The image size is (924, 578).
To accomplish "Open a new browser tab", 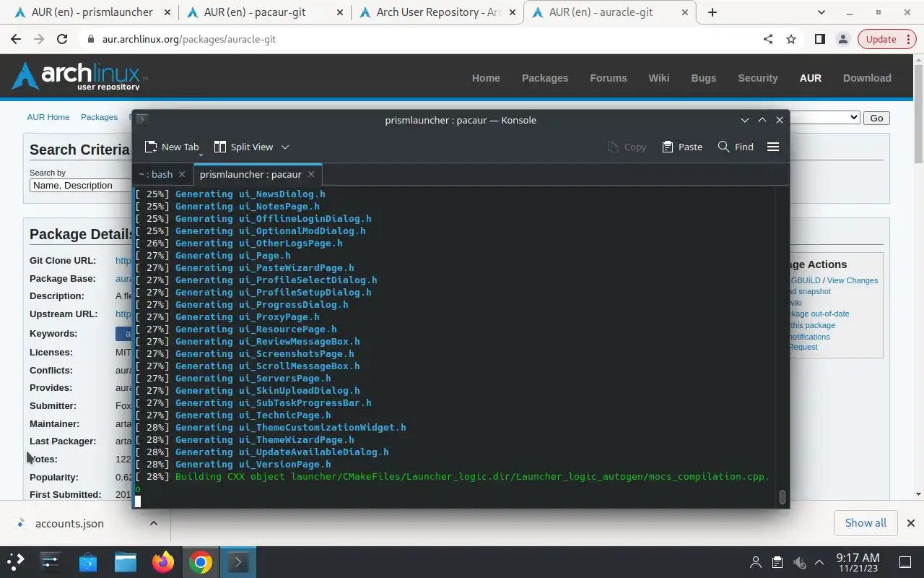I will point(712,12).
